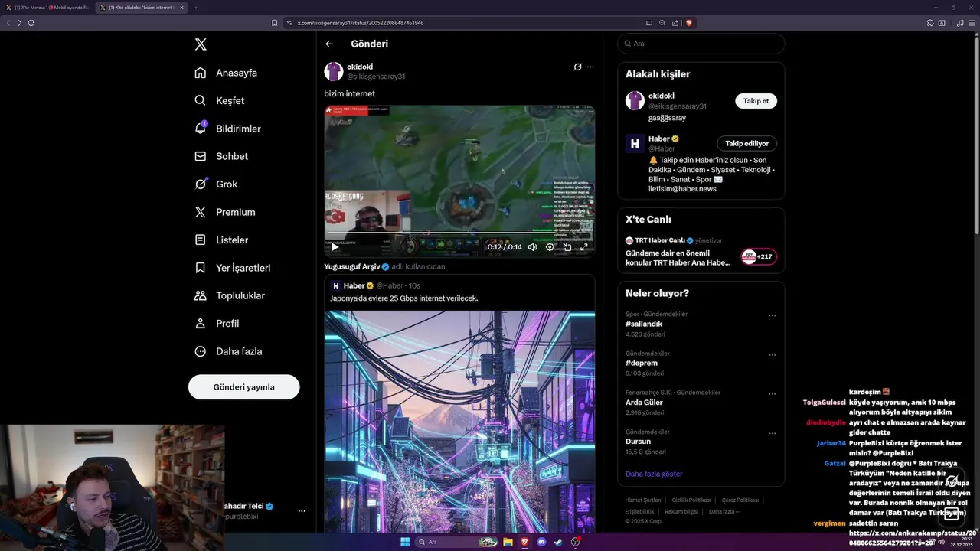Image resolution: width=980 pixels, height=551 pixels.
Task: Click Takip et for okidoki
Action: 756,101
